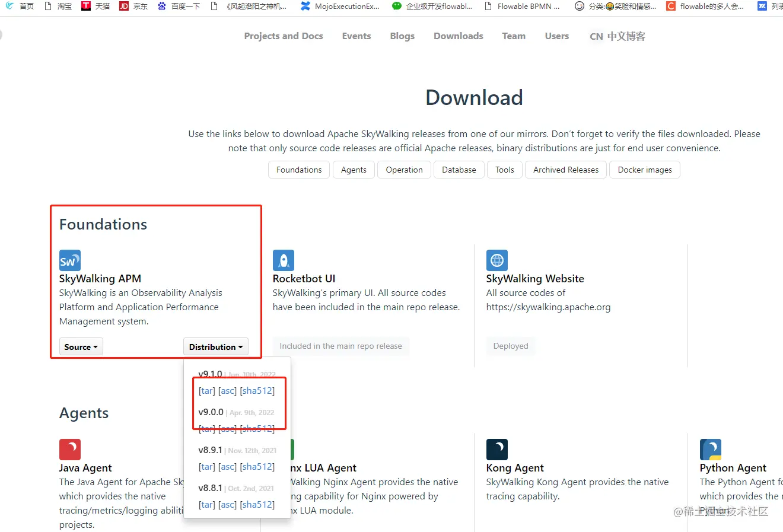The image size is (783, 532).
Task: Click the Java Agent red icon
Action: pyautogui.click(x=69, y=450)
